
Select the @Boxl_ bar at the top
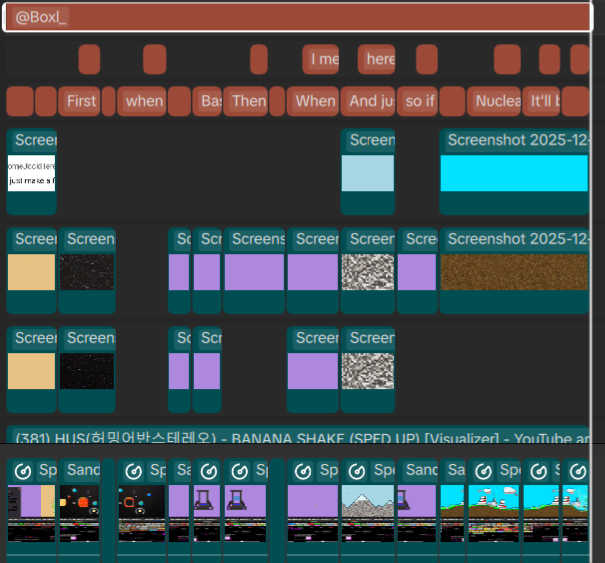(296, 18)
